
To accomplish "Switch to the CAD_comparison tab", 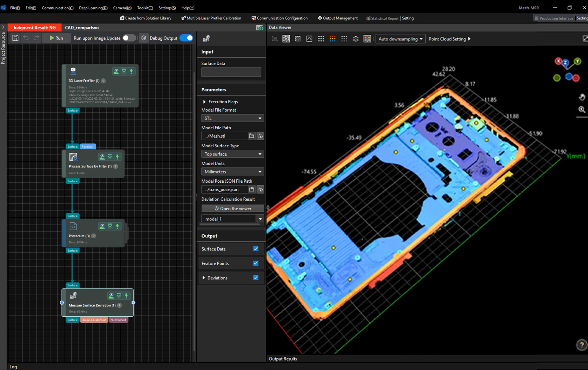I will point(82,28).
